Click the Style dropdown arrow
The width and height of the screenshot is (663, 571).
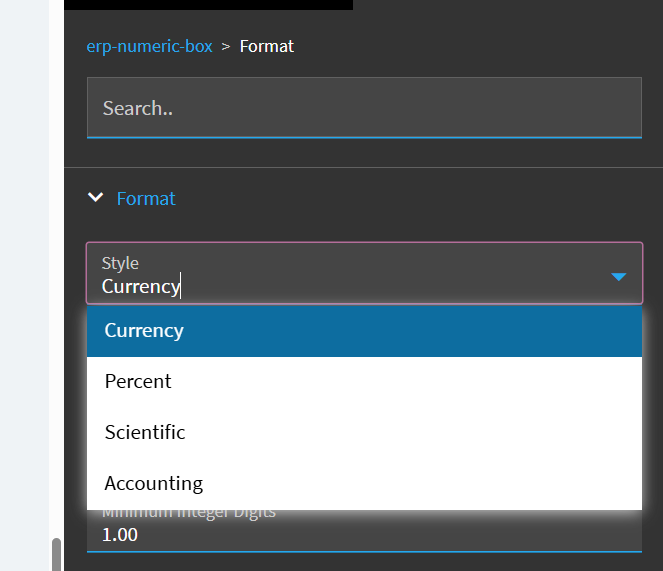coord(618,276)
